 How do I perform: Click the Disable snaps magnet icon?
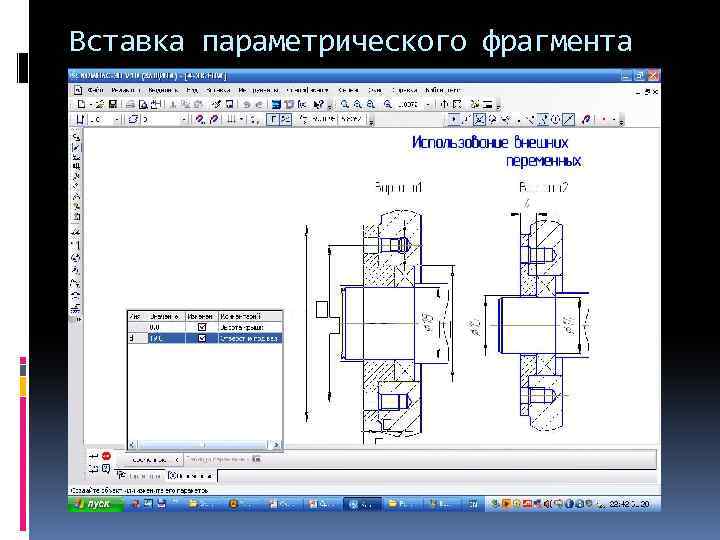coord(586,119)
